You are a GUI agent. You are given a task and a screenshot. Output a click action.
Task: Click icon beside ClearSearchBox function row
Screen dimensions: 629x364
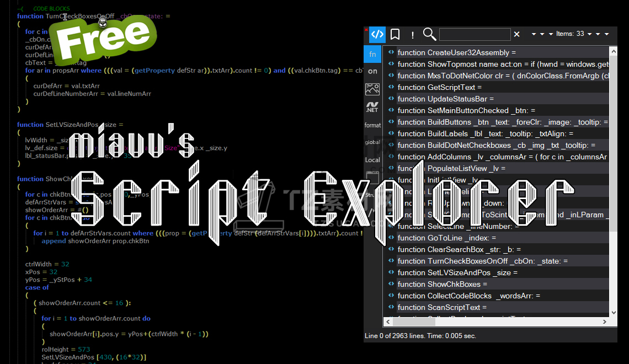[x=391, y=249]
